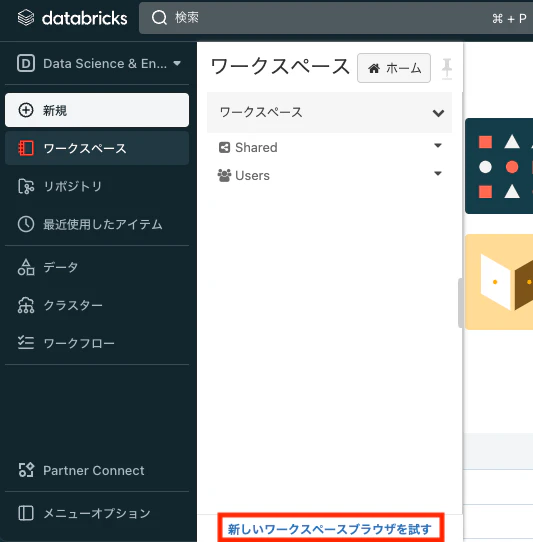Open 最近使用したアイテム in the sidebar

97,224
